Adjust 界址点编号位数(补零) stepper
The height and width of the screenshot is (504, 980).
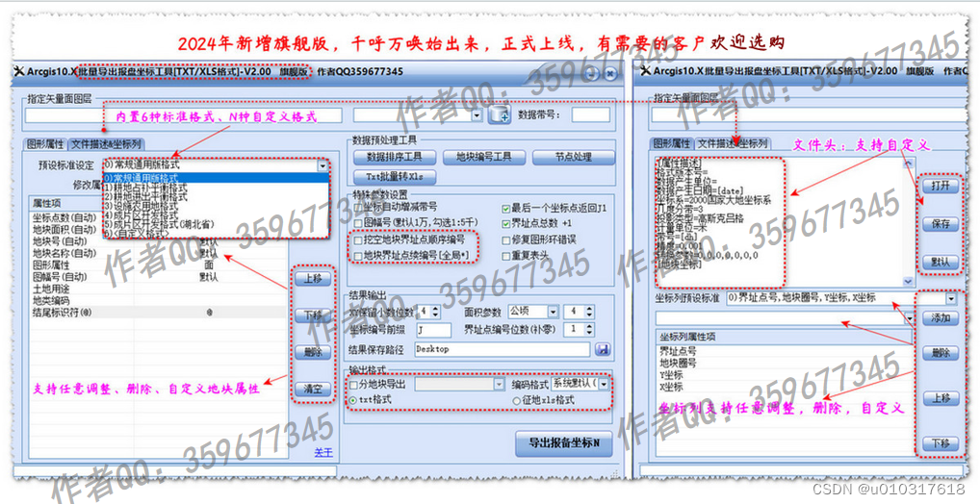[589, 329]
